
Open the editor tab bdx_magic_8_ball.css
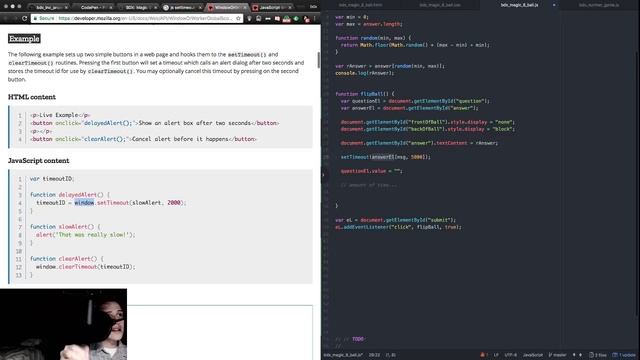click(x=440, y=5)
